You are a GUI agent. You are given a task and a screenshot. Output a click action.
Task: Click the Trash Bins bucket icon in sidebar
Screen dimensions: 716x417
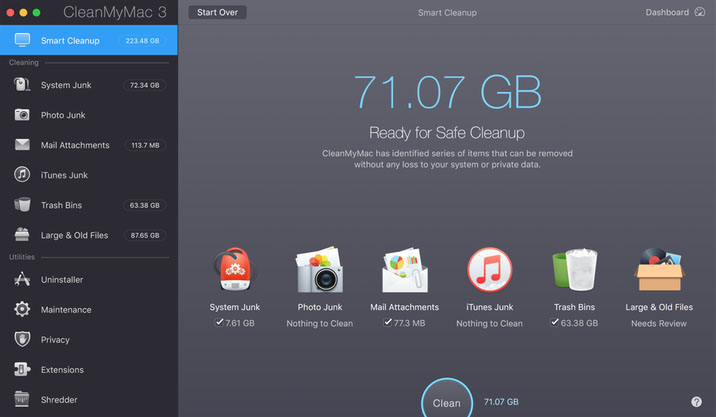(22, 205)
